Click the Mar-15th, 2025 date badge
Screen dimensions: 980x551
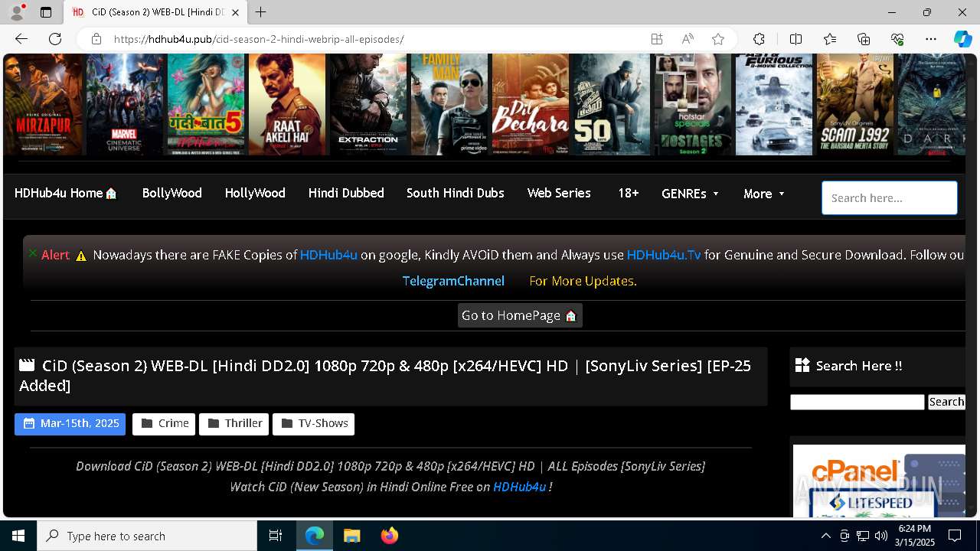coord(70,424)
